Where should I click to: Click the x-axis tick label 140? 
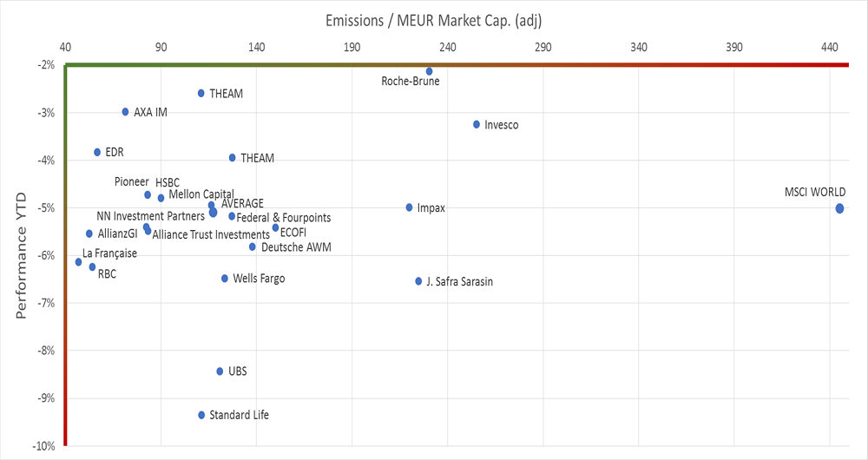(256, 47)
